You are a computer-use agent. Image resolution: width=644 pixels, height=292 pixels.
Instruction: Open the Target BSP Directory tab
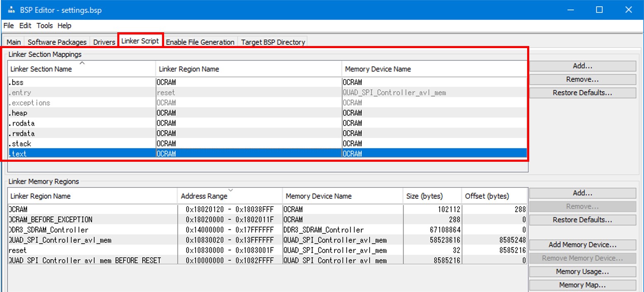pyautogui.click(x=273, y=42)
